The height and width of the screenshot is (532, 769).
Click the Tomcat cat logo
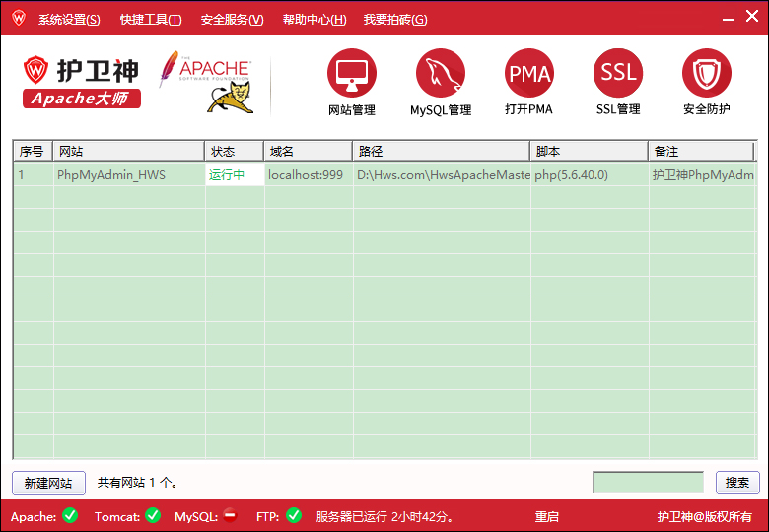click(x=232, y=98)
